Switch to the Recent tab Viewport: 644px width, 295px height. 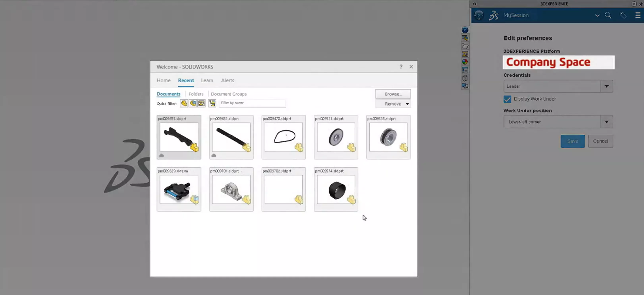[186, 80]
